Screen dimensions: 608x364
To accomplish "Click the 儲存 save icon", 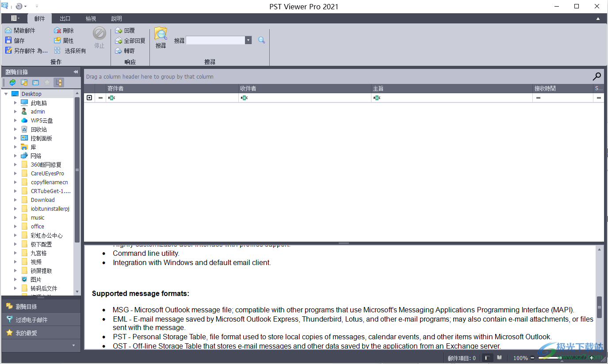I will click(8, 41).
